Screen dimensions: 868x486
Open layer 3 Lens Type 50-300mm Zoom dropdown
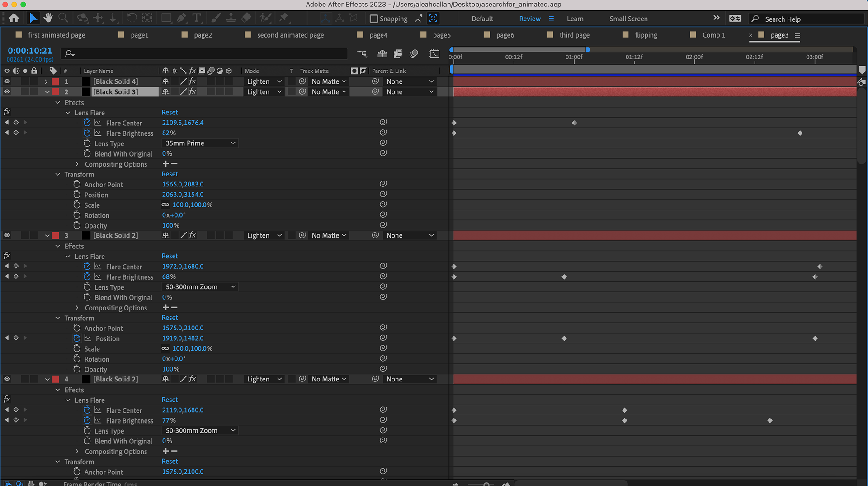tap(200, 287)
